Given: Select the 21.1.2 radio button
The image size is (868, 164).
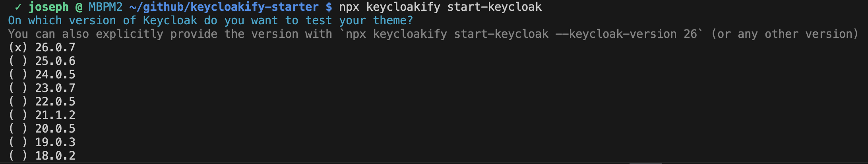Looking at the screenshot, I should [x=18, y=115].
